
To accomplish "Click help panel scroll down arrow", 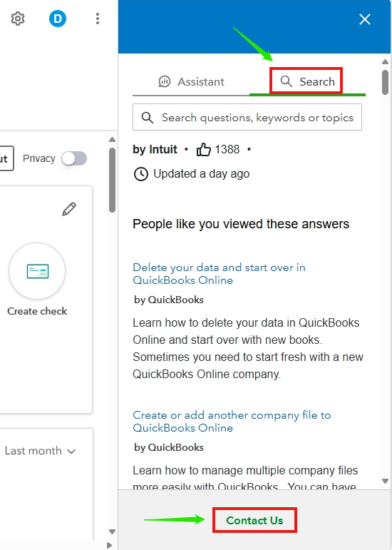I will 385,481.
